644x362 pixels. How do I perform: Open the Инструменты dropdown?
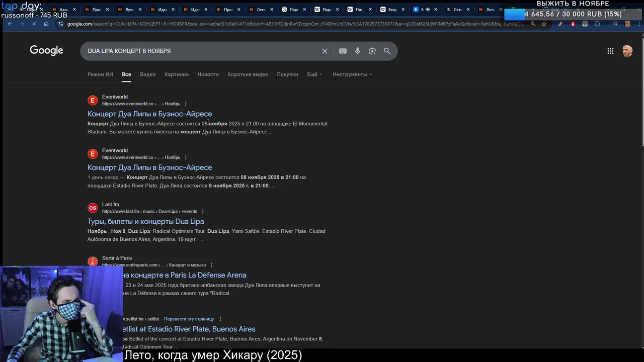coord(352,74)
